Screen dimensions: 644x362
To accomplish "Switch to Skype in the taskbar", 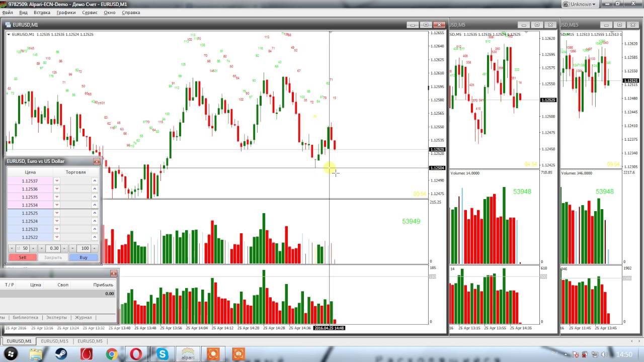I will pos(162,354).
